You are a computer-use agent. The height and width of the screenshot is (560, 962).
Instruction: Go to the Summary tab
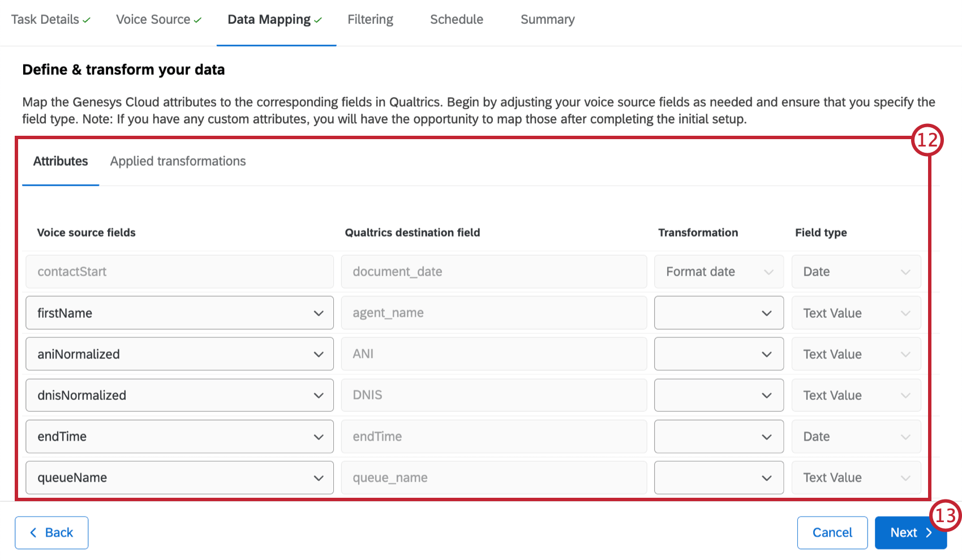[547, 19]
